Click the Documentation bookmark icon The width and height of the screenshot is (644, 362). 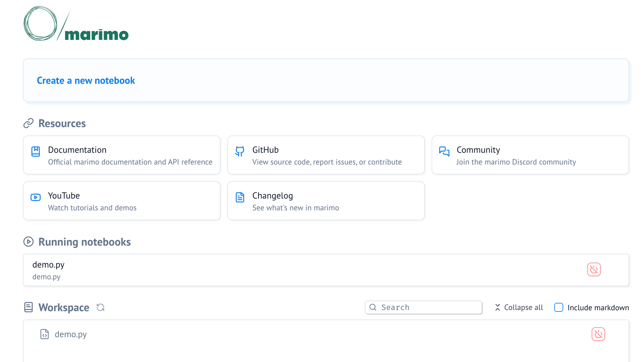click(35, 151)
